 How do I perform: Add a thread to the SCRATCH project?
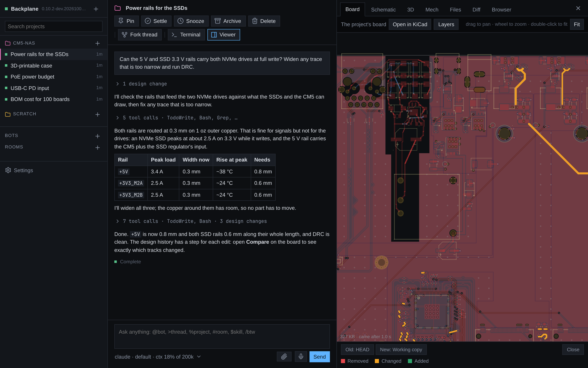tap(97, 114)
